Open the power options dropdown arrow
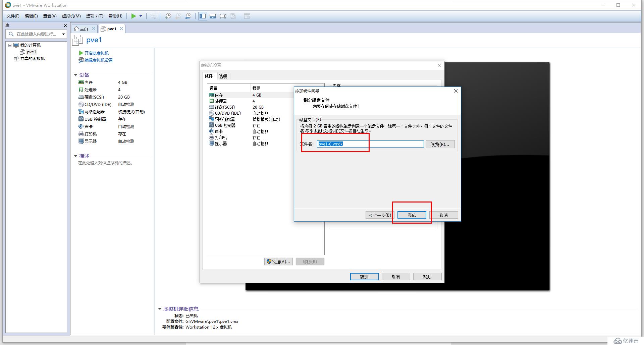This screenshot has width=644, height=345. (x=141, y=16)
